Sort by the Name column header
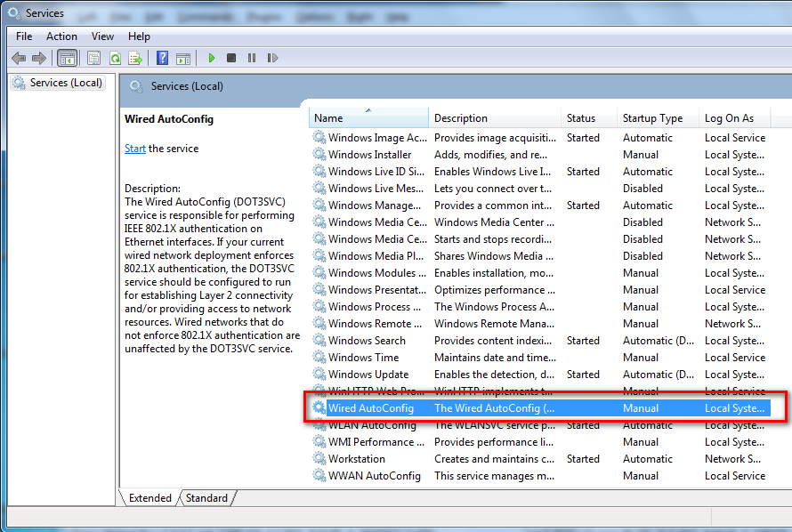Viewport: 792px width, 532px height. (x=368, y=118)
